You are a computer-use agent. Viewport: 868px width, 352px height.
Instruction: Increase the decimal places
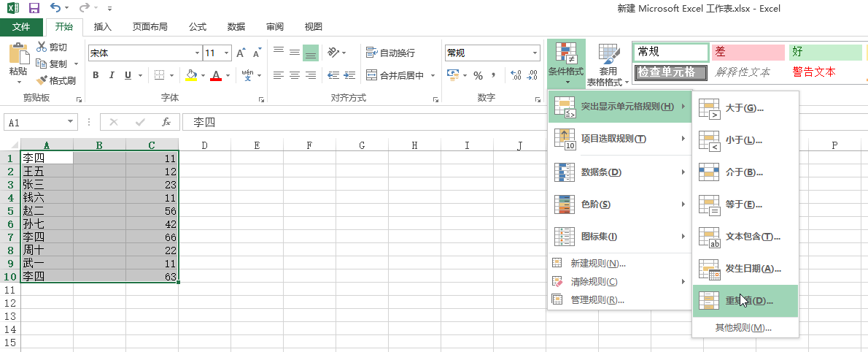pos(516,75)
